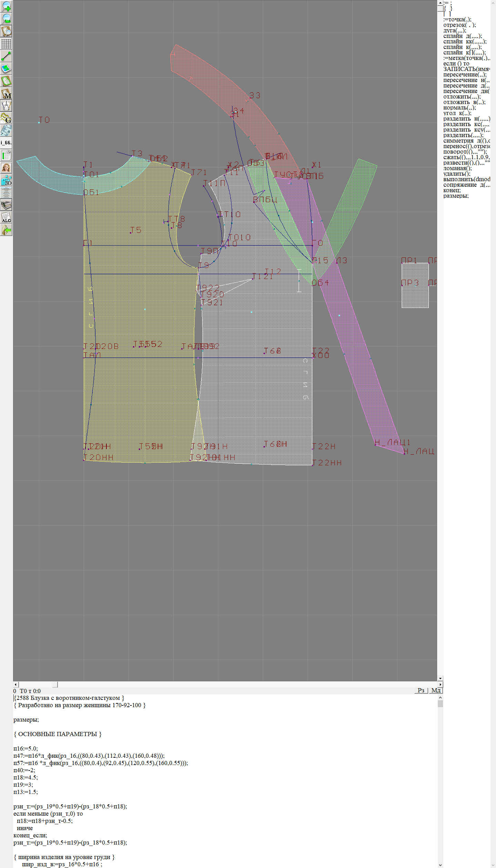The height and width of the screenshot is (868, 496).
Task: Click the canvas horizontal scrollbar left arrow
Action: point(15,684)
